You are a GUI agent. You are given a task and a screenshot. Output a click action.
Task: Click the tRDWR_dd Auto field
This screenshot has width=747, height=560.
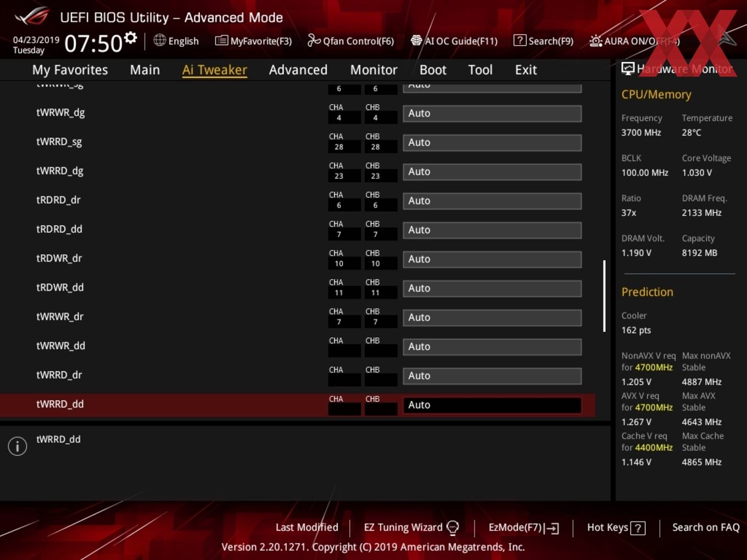tap(492, 288)
